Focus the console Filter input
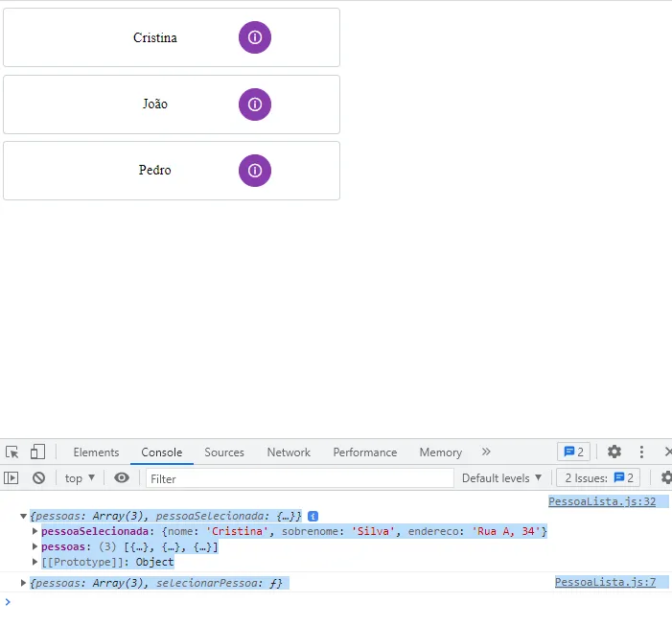The width and height of the screenshot is (672, 626). coord(299,478)
